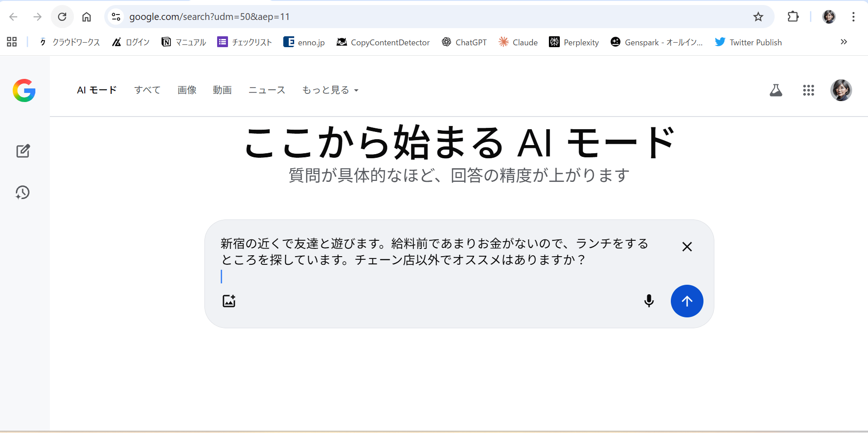The image size is (868, 433).
Task: Click the blue send arrow button
Action: pyautogui.click(x=687, y=301)
